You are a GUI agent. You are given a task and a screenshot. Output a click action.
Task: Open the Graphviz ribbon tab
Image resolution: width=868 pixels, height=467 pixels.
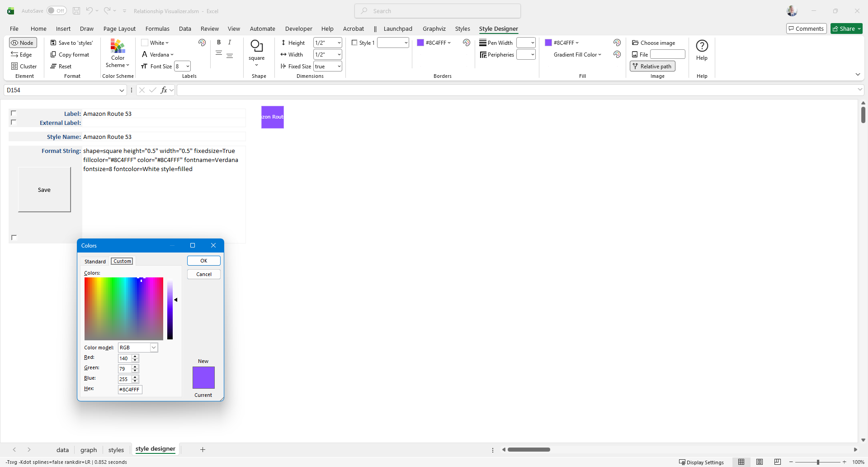[434, 29]
